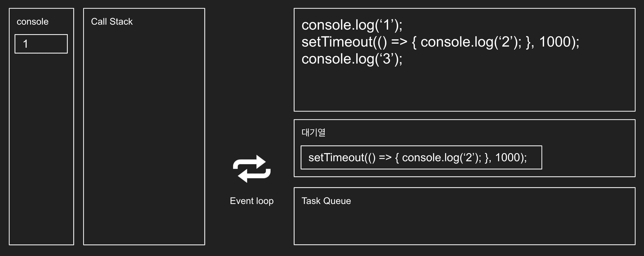
Task: Click the "Event loop" text label
Action: pyautogui.click(x=252, y=201)
